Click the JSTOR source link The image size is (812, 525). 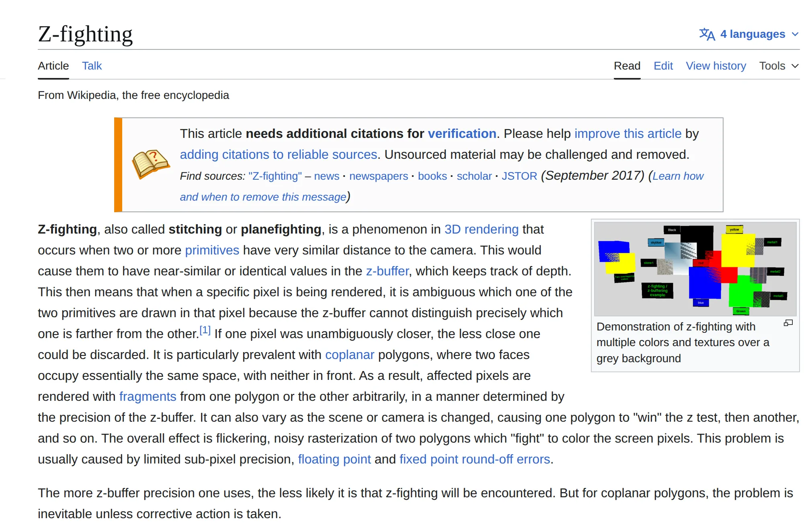click(x=519, y=176)
